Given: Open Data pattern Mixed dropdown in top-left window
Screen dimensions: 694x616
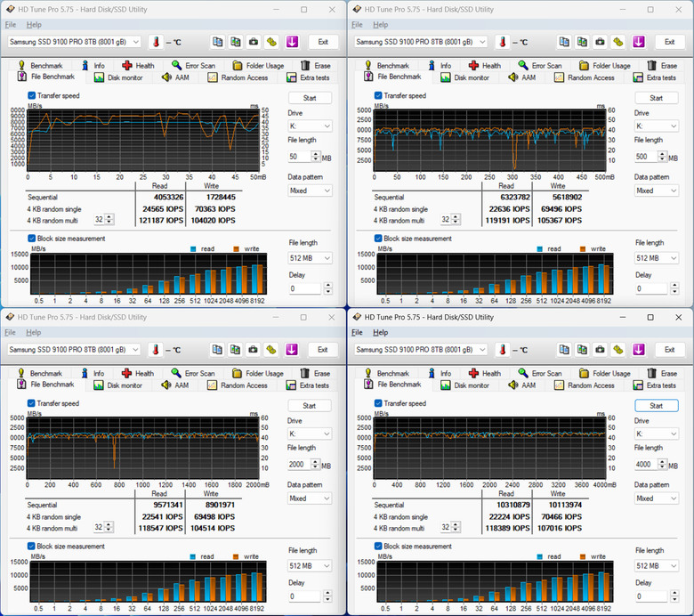Looking at the screenshot, I should (x=310, y=190).
